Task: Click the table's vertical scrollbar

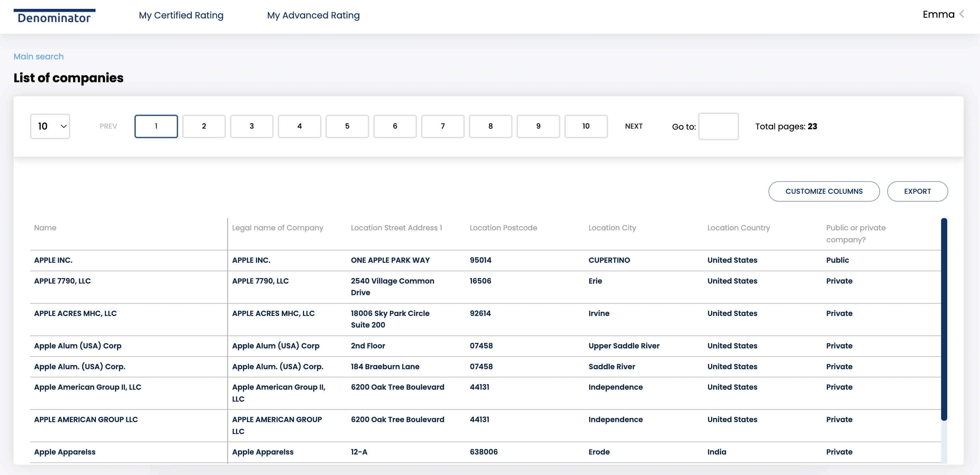Action: click(x=944, y=319)
